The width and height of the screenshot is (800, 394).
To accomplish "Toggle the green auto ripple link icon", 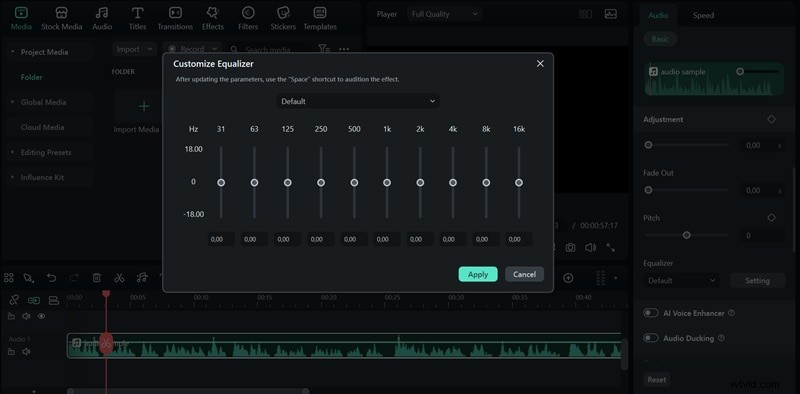I will (x=34, y=300).
